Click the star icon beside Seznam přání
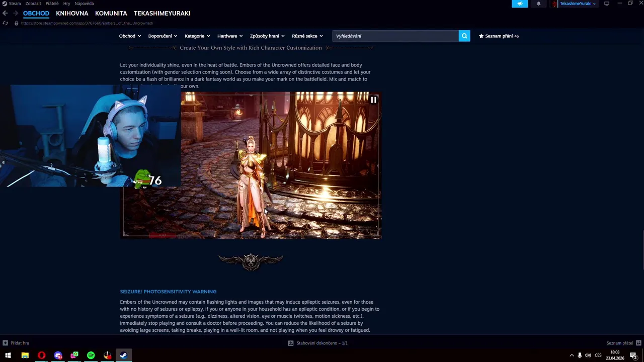 [x=481, y=36]
